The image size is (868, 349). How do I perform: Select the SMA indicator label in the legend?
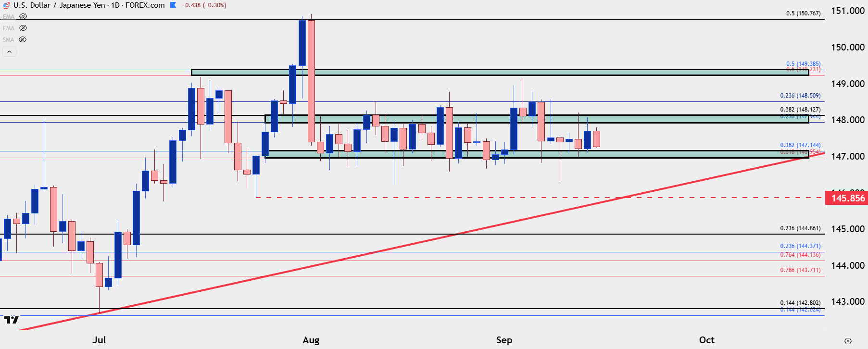8,40
